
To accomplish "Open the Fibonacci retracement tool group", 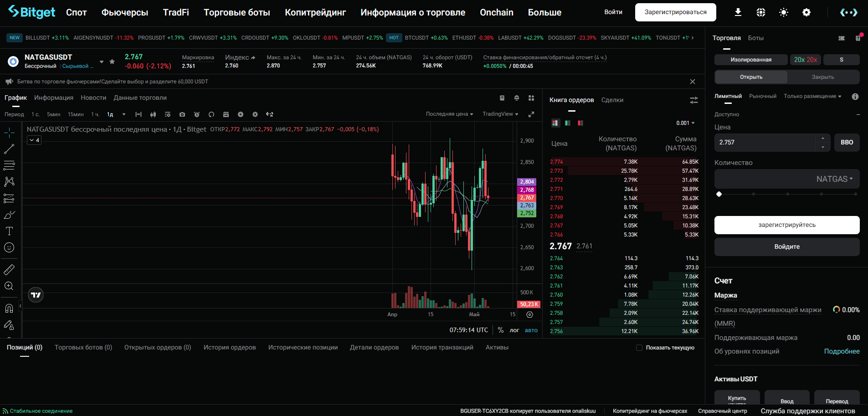I will (x=9, y=165).
